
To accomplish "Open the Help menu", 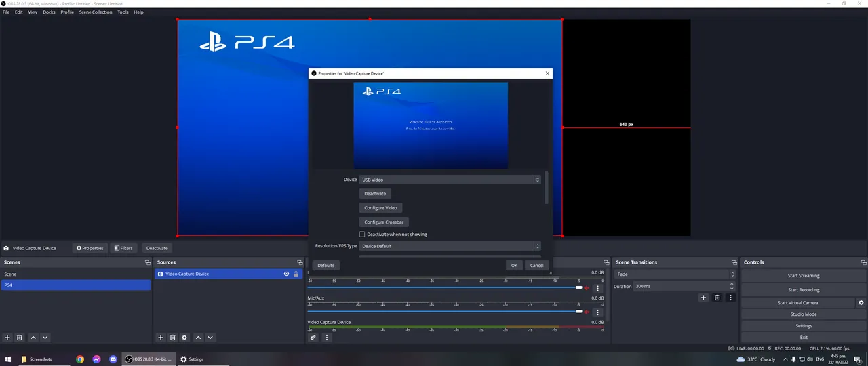I will point(138,12).
